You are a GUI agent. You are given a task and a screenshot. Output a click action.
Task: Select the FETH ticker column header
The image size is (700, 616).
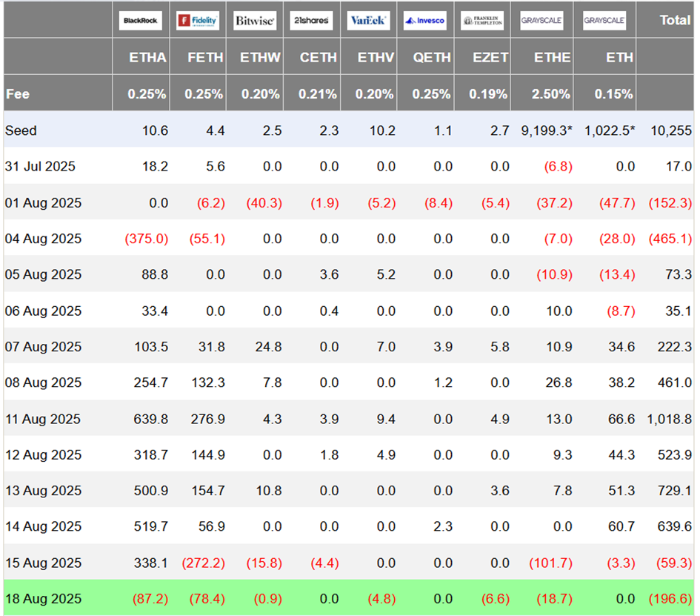(205, 58)
